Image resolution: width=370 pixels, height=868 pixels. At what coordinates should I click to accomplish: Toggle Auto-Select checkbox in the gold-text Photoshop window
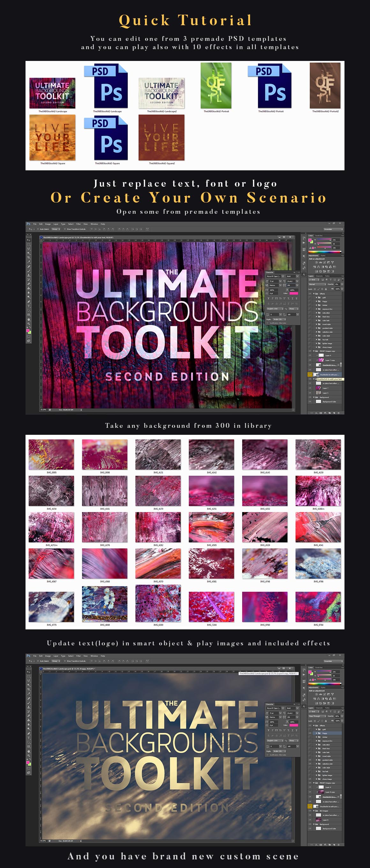click(38, 661)
